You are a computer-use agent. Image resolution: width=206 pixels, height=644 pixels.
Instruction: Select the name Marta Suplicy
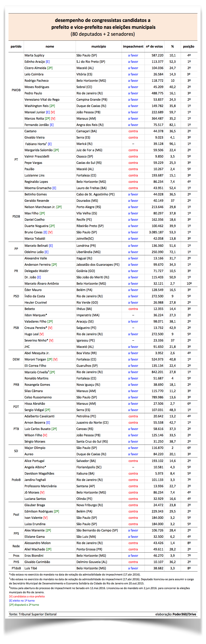click(x=34, y=55)
